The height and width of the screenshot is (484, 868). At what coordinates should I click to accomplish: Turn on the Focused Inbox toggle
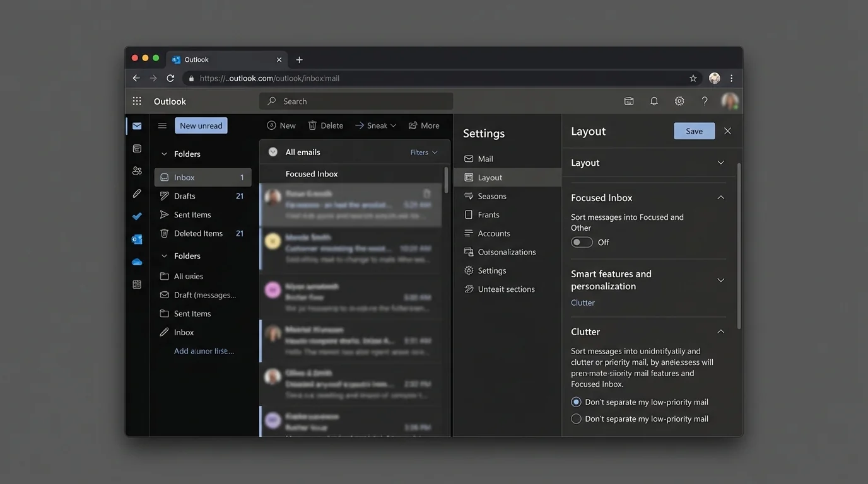click(581, 242)
